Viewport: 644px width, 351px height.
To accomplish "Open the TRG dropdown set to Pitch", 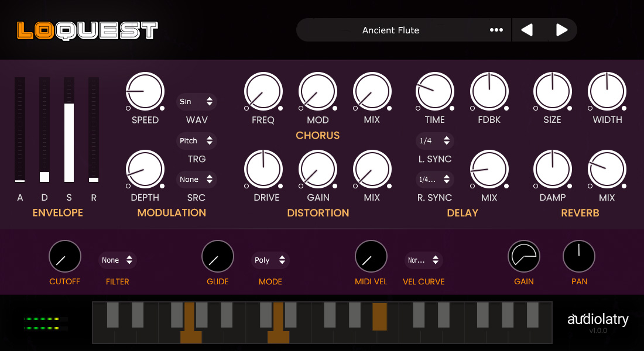I will [196, 140].
